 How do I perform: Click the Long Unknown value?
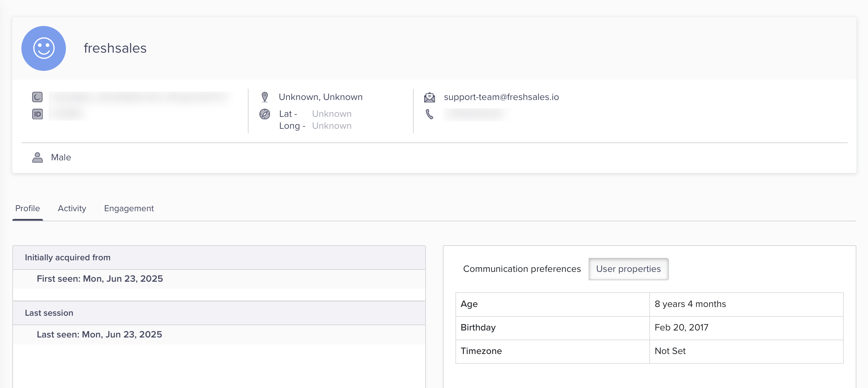tap(332, 126)
